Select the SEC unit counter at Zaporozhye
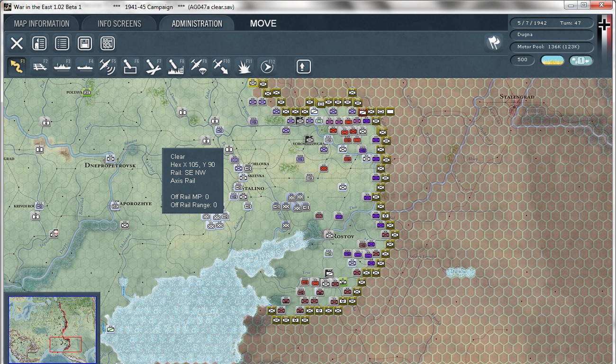This screenshot has height=364, width=616. coord(115,205)
